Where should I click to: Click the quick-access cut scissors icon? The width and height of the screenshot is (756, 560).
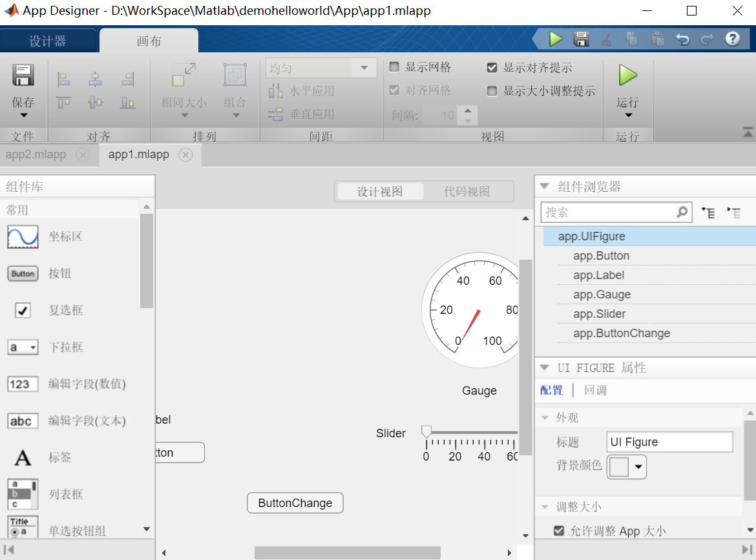click(607, 39)
